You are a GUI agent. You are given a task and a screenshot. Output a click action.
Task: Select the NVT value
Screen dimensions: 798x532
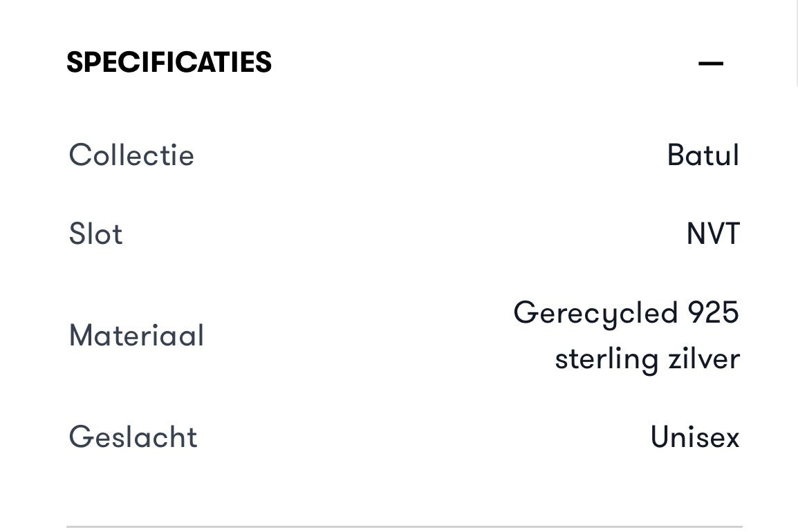point(712,234)
